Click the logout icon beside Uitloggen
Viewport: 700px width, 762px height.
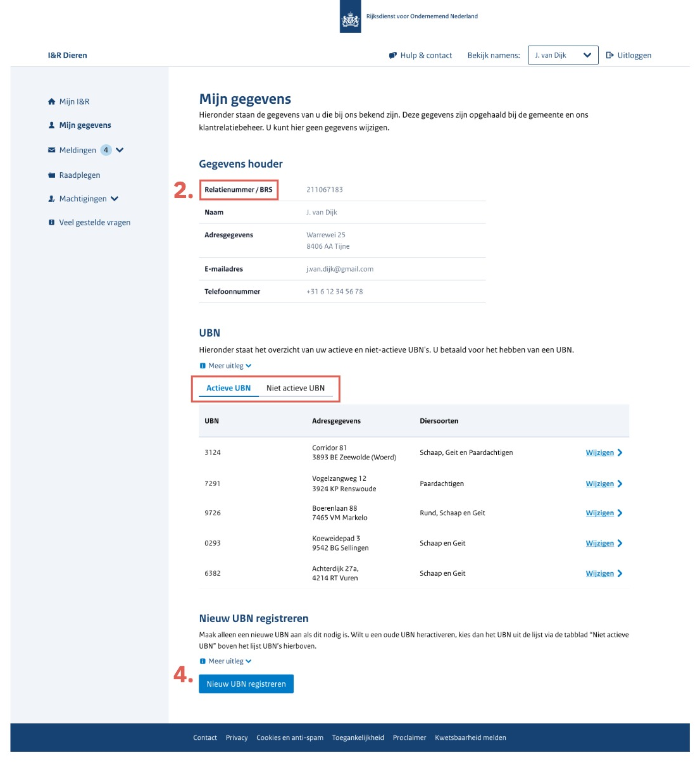coord(610,55)
